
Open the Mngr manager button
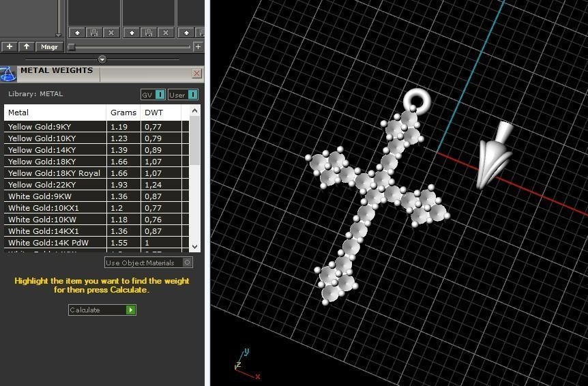[49, 46]
